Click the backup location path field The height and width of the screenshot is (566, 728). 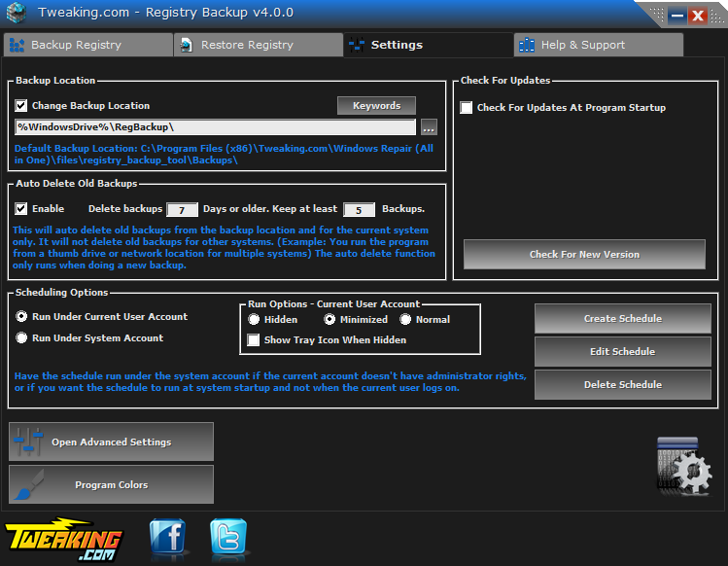point(215,127)
